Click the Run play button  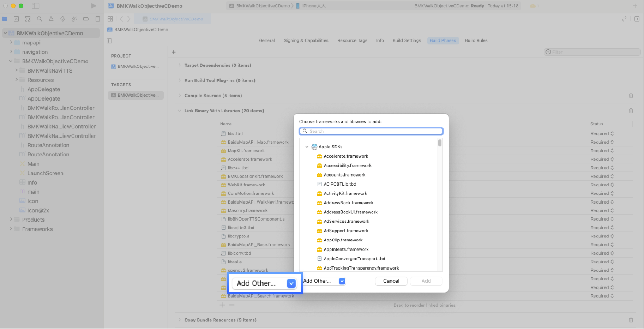click(x=93, y=6)
